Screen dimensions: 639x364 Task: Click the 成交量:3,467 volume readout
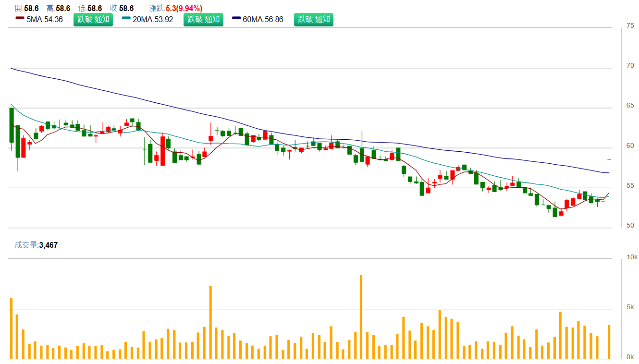[36, 245]
